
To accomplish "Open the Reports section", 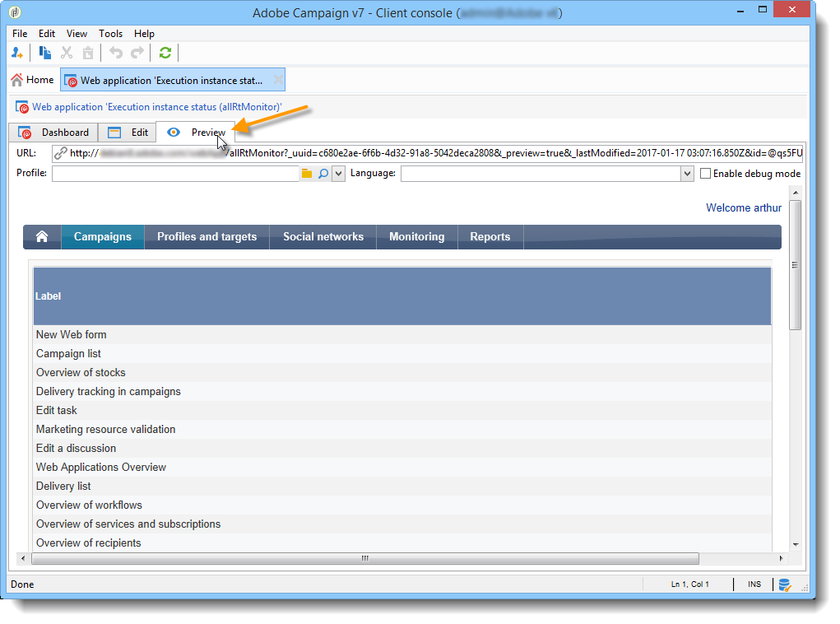I will [490, 237].
